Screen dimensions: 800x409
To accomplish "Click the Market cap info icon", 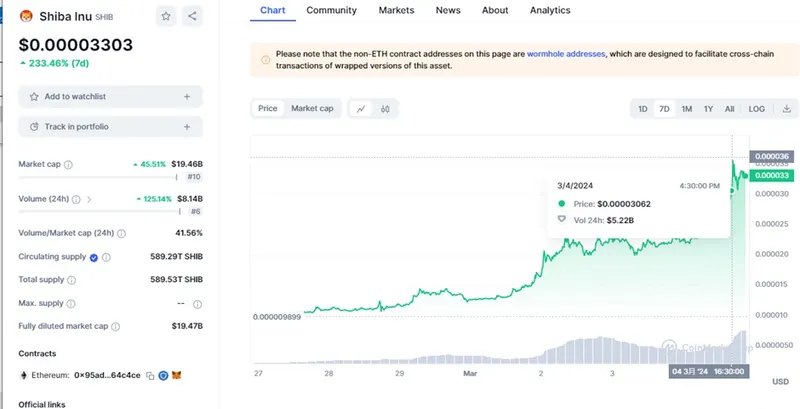I will click(x=69, y=164).
